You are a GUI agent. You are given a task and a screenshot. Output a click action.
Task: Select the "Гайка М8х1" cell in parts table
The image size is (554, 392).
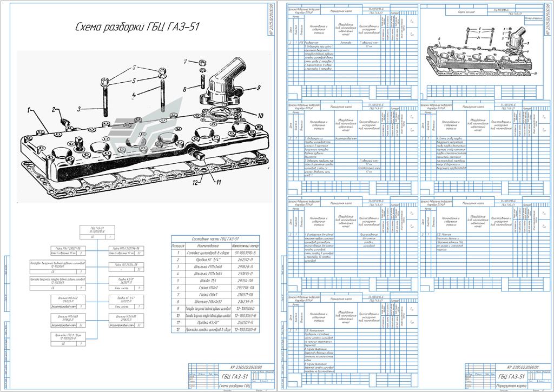[x=208, y=295]
